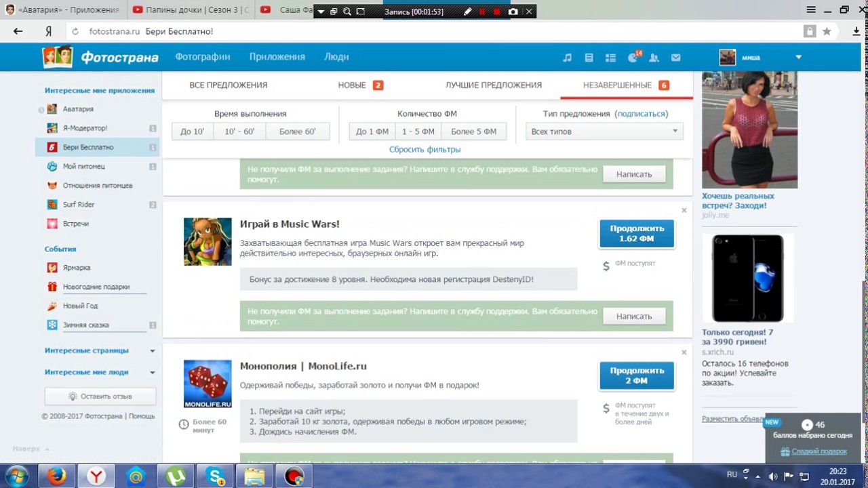Viewport: 868px width, 488px height.
Task: Open Skype from the taskbar
Action: [216, 476]
